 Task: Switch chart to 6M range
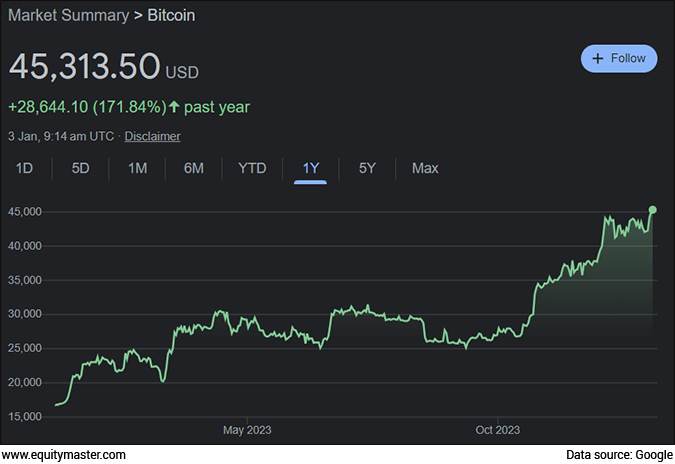193,168
